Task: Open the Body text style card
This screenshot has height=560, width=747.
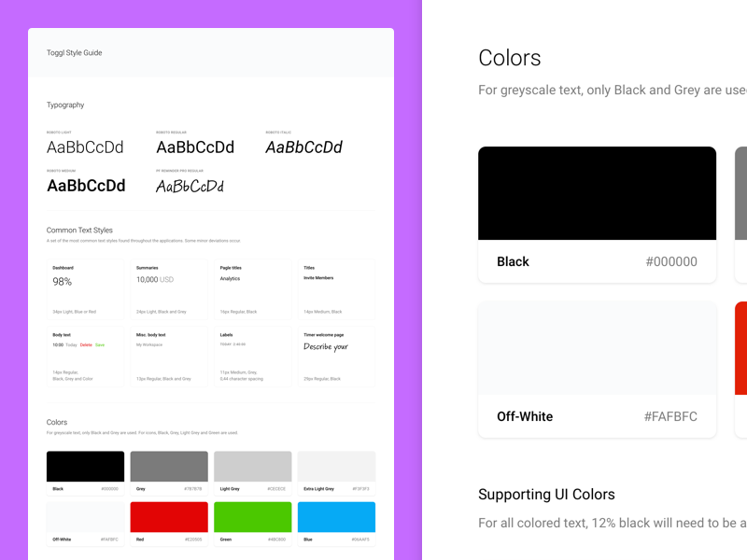Action: (x=85, y=357)
